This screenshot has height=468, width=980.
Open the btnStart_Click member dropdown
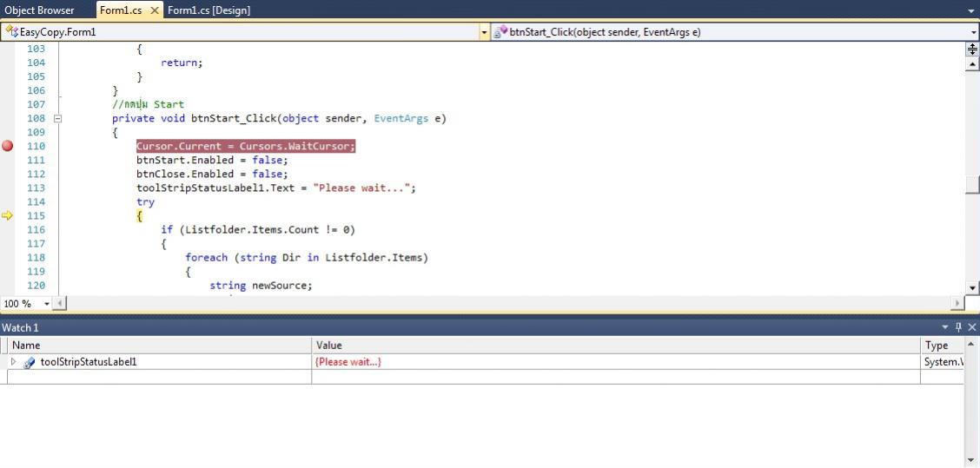973,32
